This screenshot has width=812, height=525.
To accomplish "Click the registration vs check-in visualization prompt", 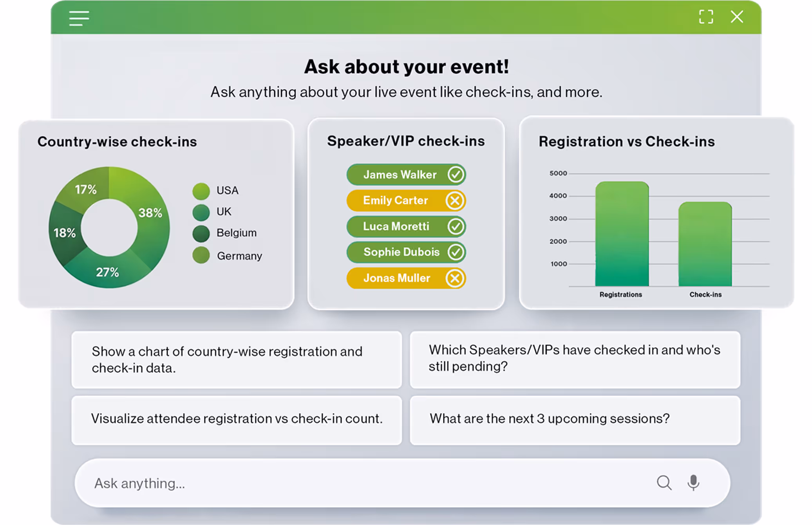I will click(236, 419).
